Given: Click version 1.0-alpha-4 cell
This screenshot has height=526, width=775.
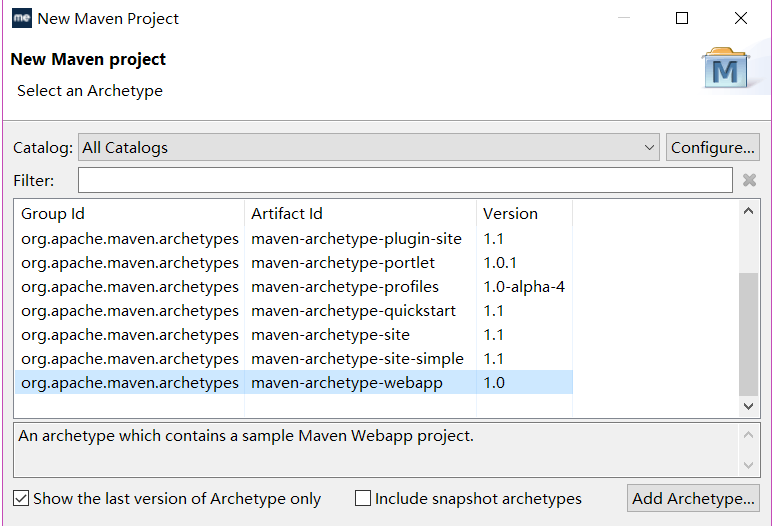Looking at the screenshot, I should [524, 287].
